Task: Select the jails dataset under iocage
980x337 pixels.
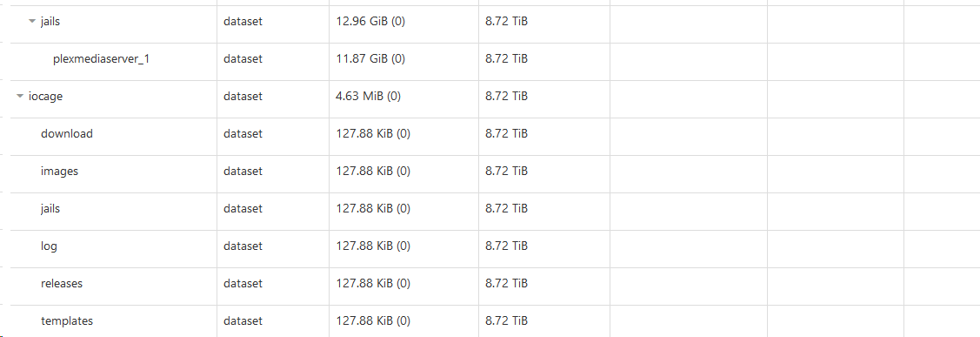Action: point(50,209)
